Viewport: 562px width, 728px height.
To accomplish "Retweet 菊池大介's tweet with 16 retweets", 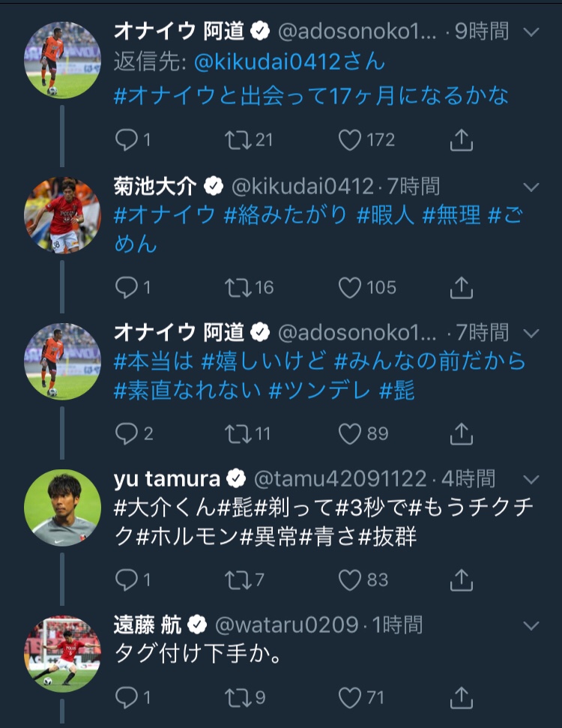I will coord(238,287).
